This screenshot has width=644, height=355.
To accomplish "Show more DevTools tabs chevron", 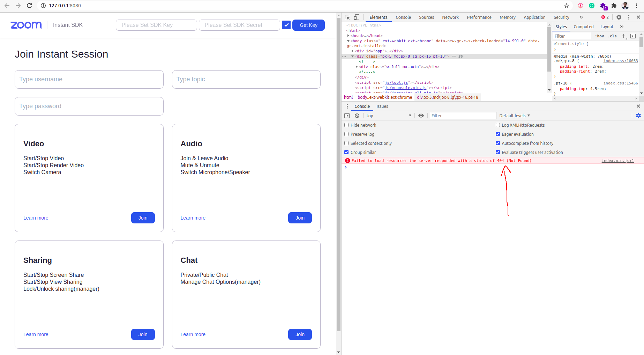I will 581,17.
